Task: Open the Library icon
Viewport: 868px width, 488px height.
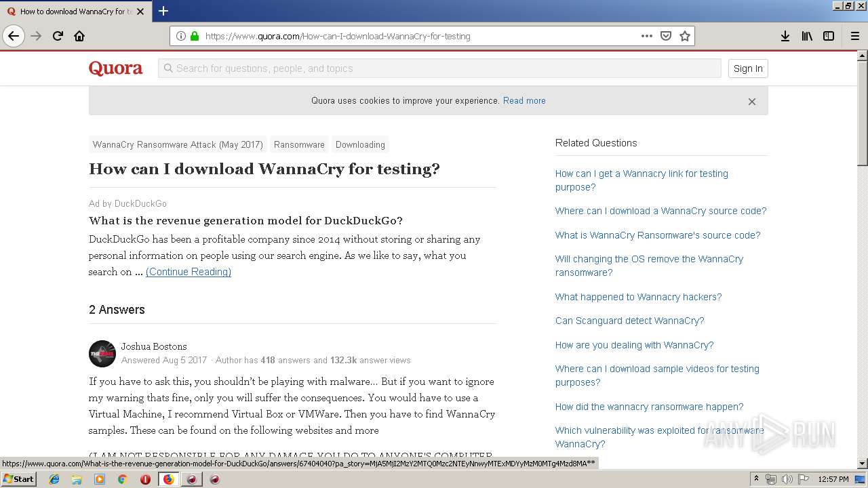Action: [x=807, y=36]
